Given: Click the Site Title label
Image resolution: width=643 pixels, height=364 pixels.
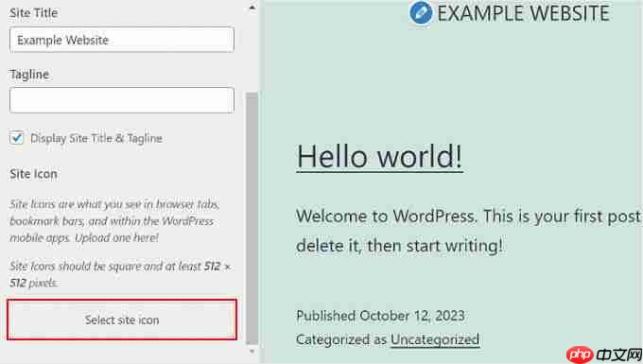Looking at the screenshot, I should tap(34, 12).
